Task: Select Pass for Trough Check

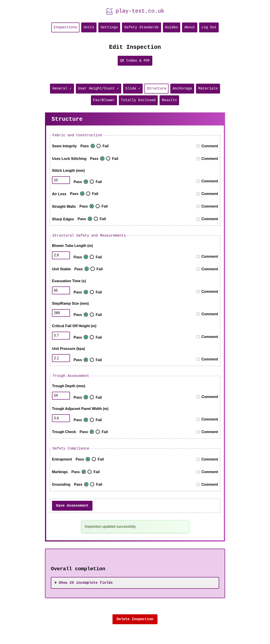Action: click(x=91, y=432)
